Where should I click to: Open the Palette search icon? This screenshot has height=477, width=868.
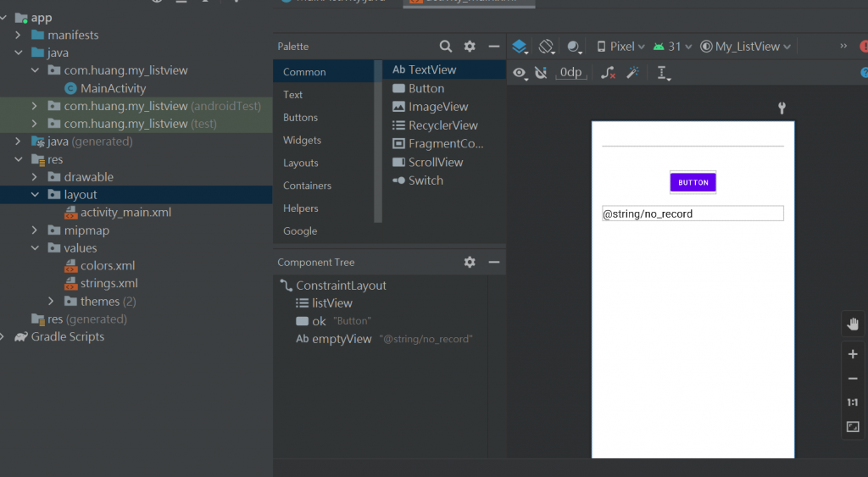(x=446, y=47)
